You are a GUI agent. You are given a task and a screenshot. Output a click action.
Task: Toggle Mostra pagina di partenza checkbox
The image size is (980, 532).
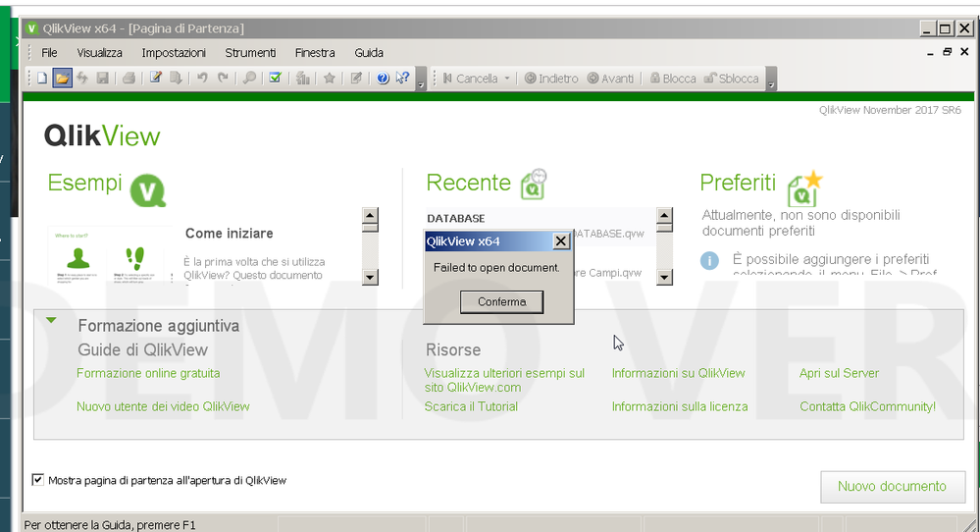(38, 480)
